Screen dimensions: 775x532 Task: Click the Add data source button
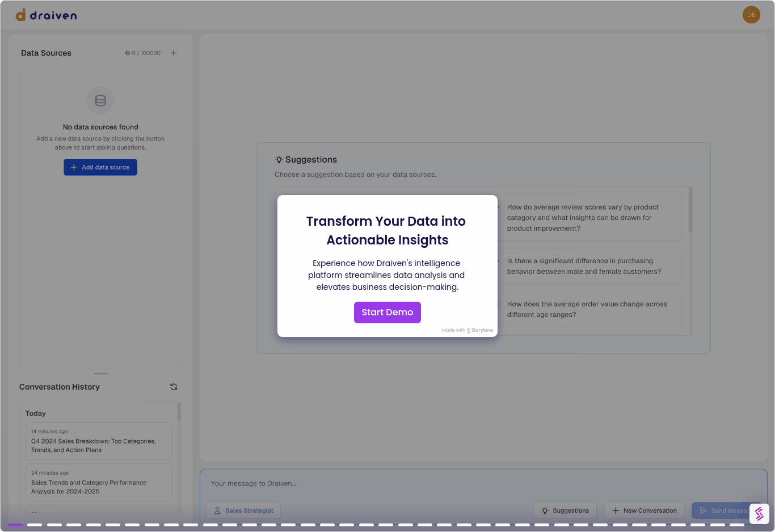[x=100, y=167]
